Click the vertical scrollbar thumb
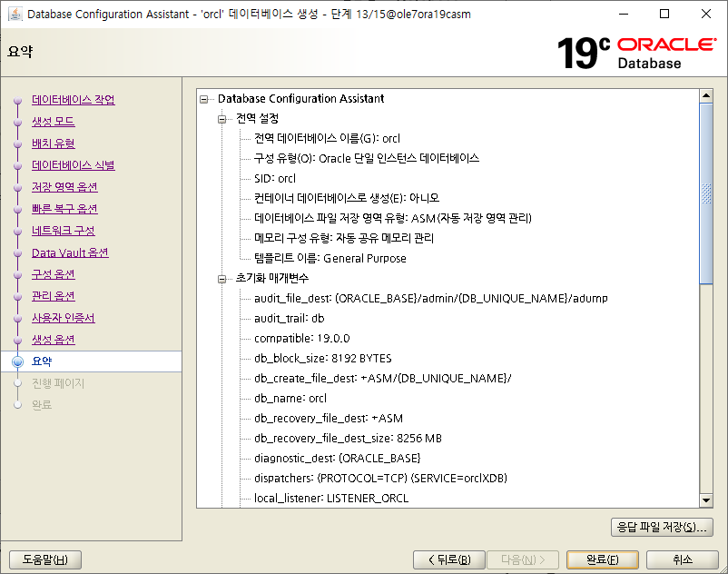 pyautogui.click(x=705, y=193)
